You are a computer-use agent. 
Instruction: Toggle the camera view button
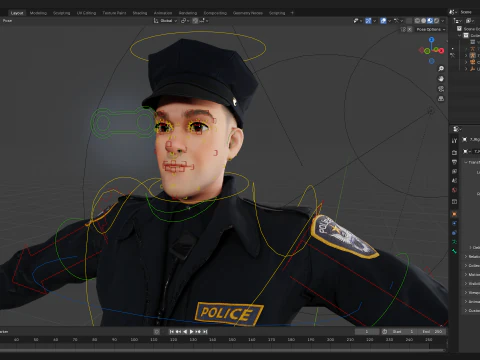[441, 89]
